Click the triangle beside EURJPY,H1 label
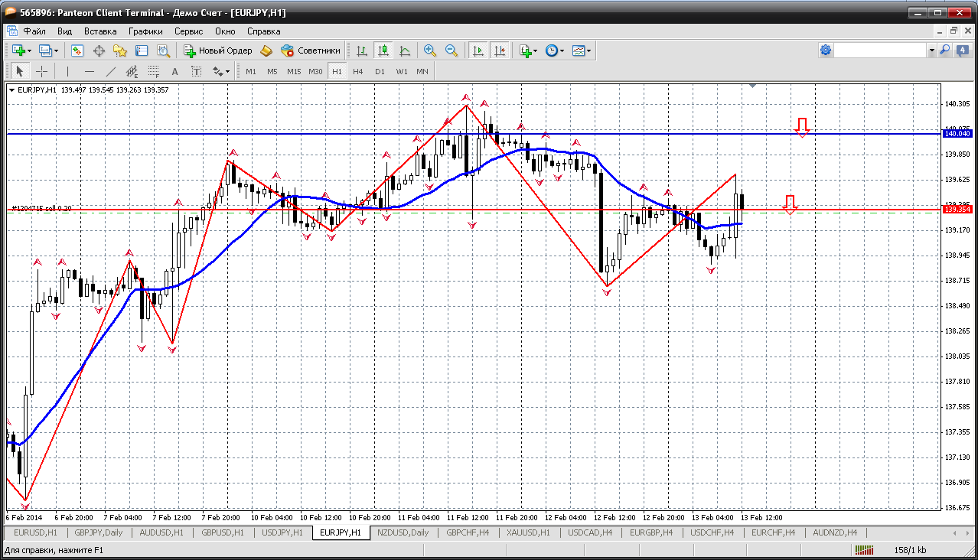Viewport: 978px width, 560px height. (x=12, y=90)
